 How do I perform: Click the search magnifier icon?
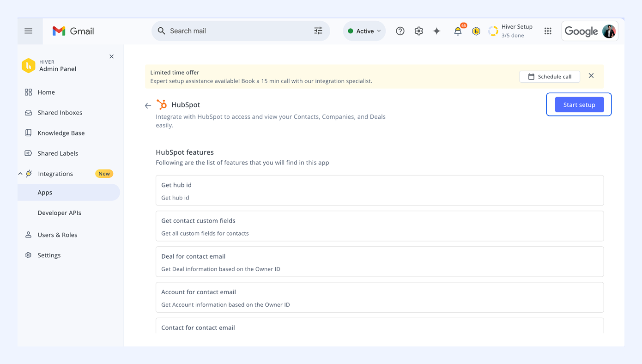[x=161, y=31]
